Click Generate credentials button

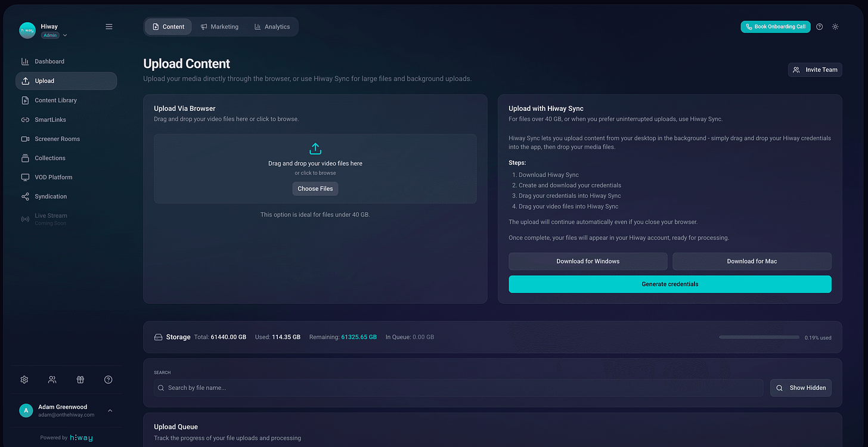point(670,284)
